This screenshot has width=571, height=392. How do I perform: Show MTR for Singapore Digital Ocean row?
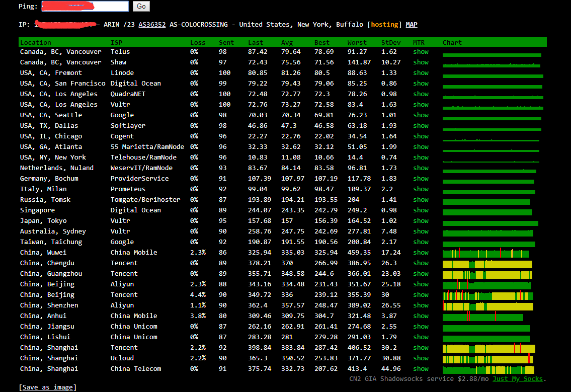pos(421,210)
